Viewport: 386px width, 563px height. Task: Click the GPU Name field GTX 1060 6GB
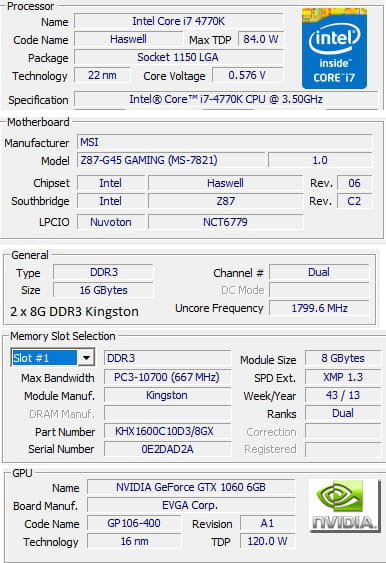(191, 487)
